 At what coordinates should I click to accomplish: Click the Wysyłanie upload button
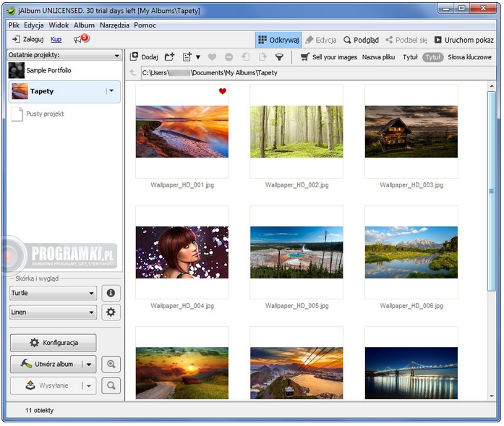click(46, 385)
